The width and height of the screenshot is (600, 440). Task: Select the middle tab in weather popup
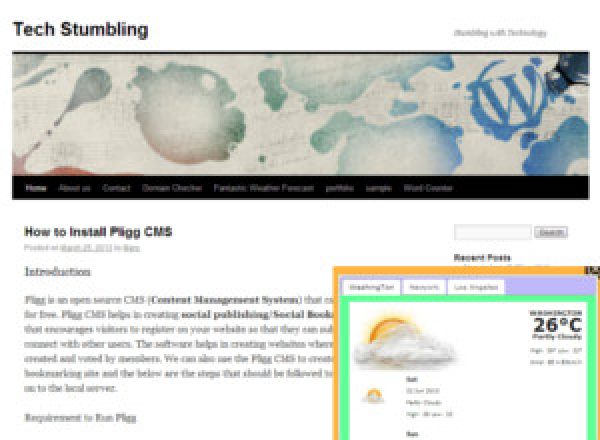coord(424,287)
